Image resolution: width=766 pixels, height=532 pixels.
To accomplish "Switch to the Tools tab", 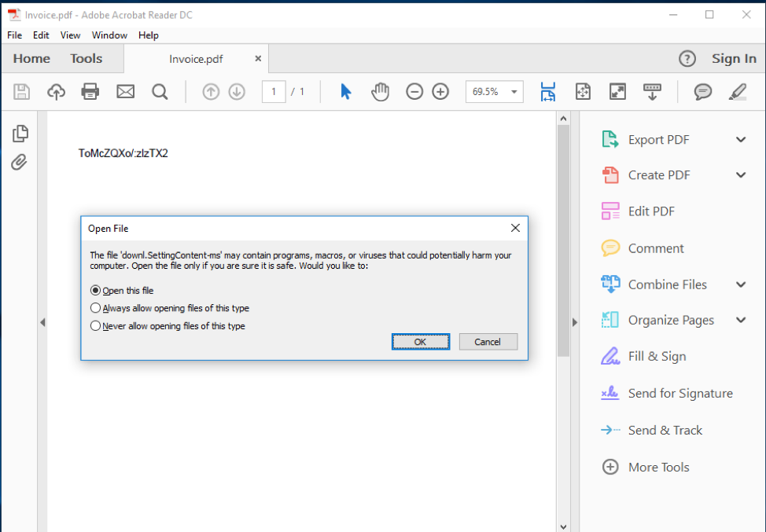I will (86, 59).
